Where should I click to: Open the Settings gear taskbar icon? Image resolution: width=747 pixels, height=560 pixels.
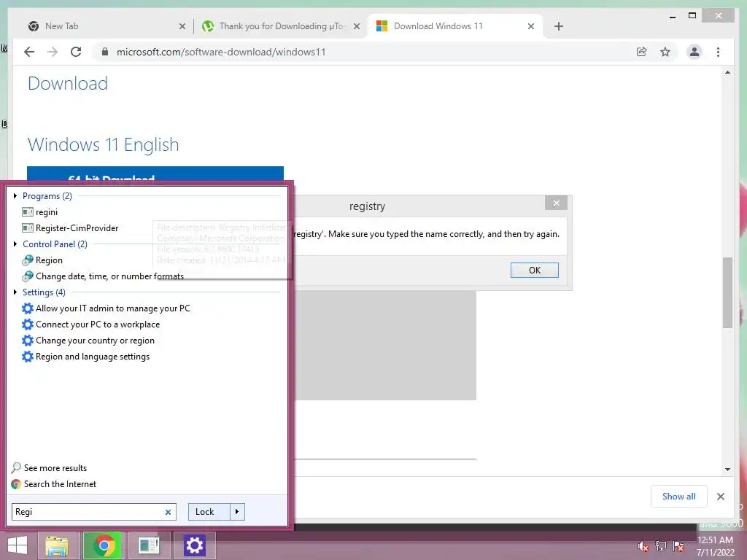click(x=194, y=545)
